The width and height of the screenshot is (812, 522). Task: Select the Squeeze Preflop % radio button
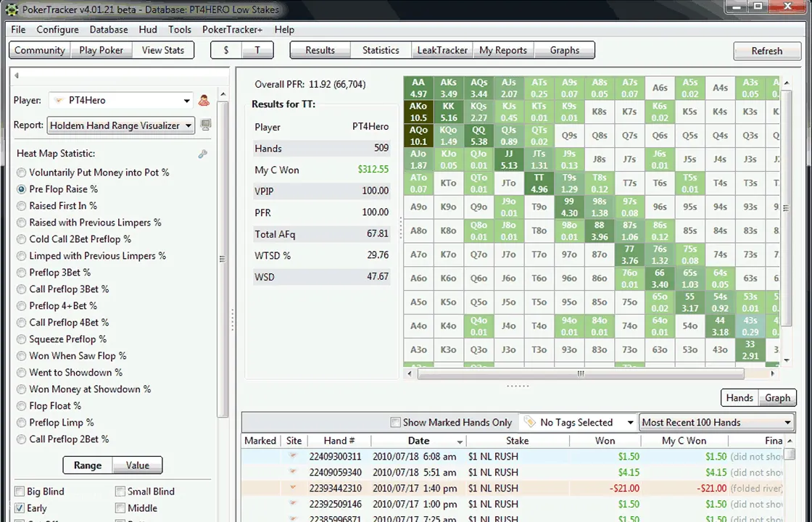pyautogui.click(x=21, y=339)
